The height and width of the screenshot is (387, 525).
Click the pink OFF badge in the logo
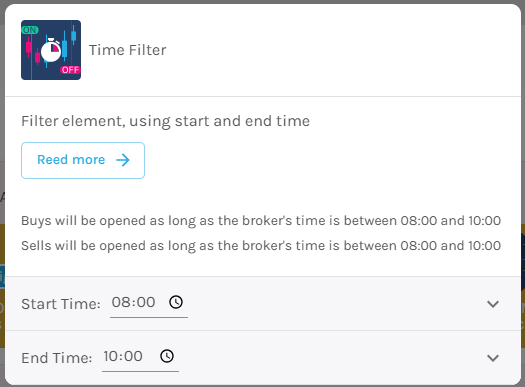coord(70,70)
